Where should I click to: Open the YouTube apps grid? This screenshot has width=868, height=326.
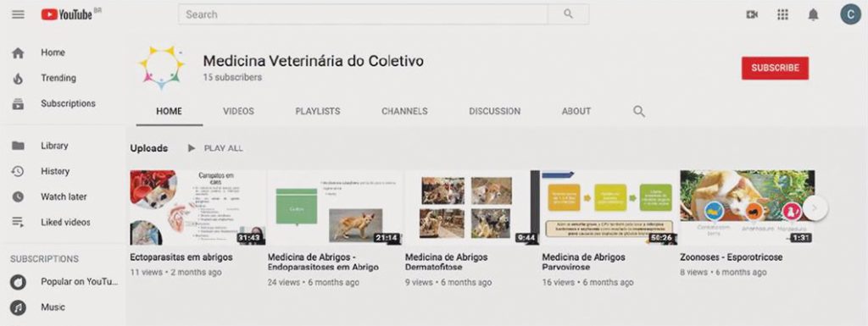pyautogui.click(x=782, y=15)
